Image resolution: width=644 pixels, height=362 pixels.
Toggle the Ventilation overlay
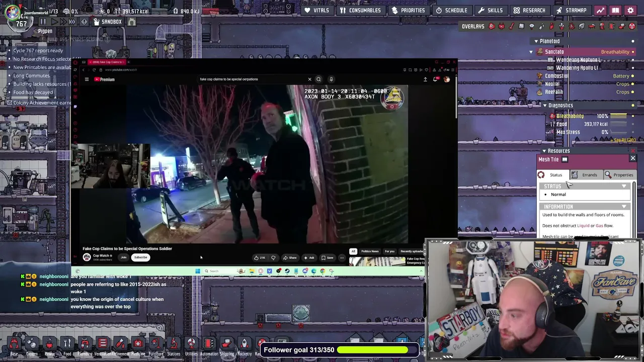point(552,26)
